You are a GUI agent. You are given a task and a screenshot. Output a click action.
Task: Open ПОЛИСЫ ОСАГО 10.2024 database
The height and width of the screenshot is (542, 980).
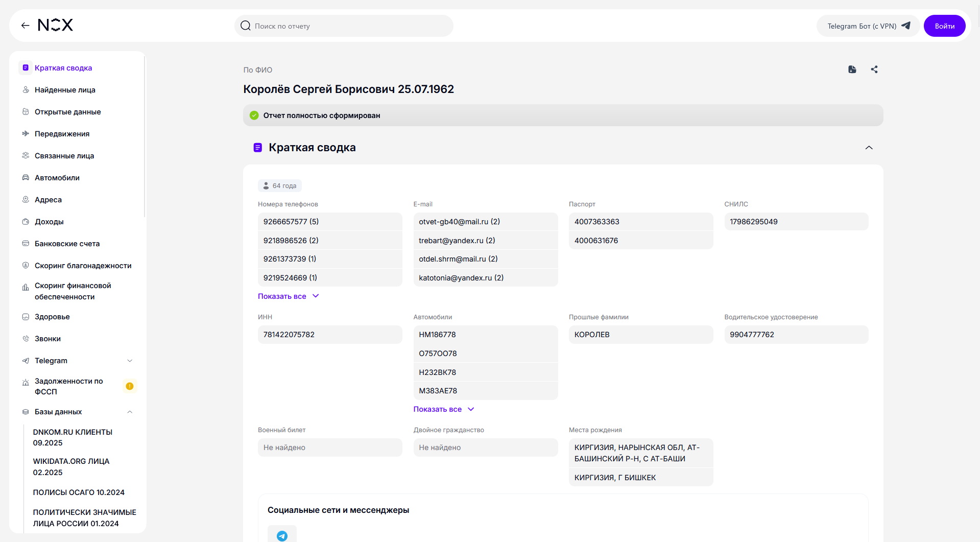point(79,492)
